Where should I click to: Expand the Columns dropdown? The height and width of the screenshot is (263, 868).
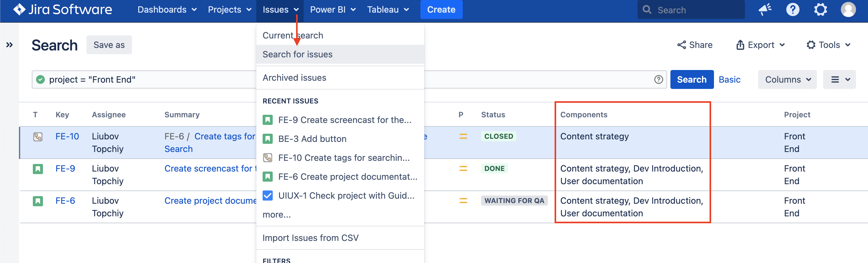click(x=787, y=79)
